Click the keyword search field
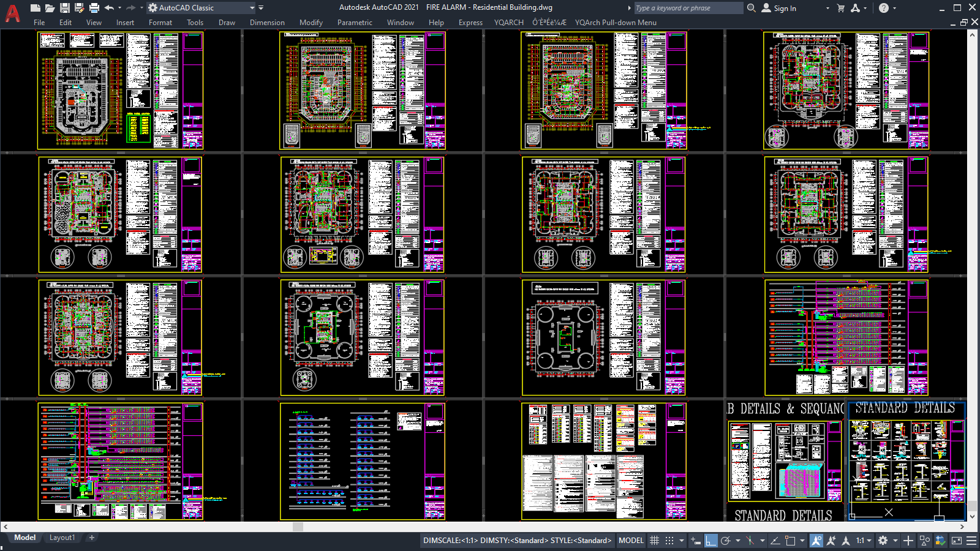Image resolution: width=980 pixels, height=551 pixels. pyautogui.click(x=687, y=7)
